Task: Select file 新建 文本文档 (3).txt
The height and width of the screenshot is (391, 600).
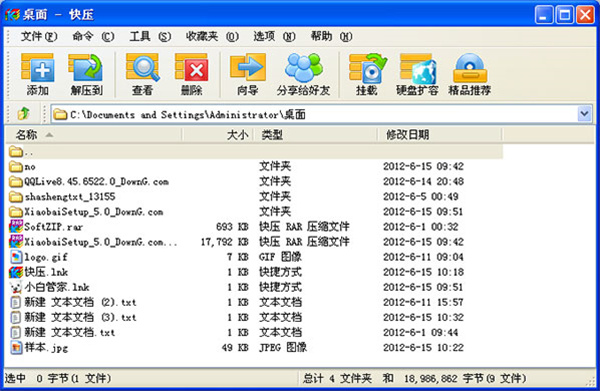Action: click(80, 317)
